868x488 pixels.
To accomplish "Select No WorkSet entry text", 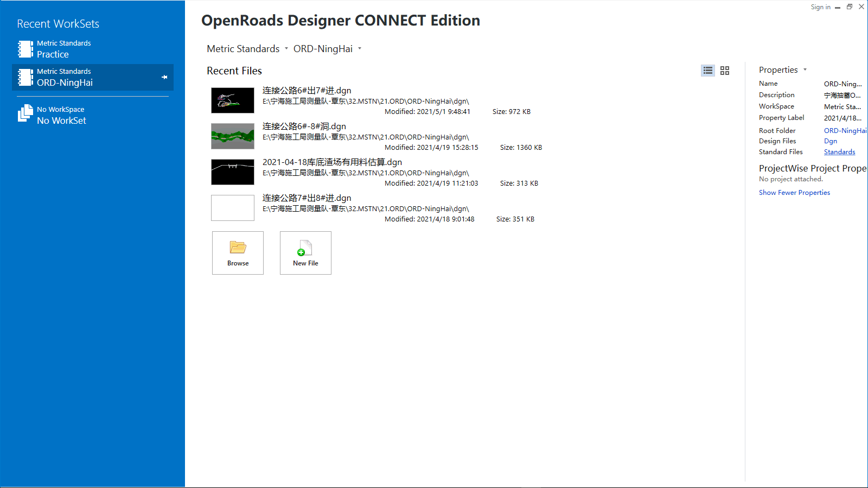I will (x=61, y=121).
